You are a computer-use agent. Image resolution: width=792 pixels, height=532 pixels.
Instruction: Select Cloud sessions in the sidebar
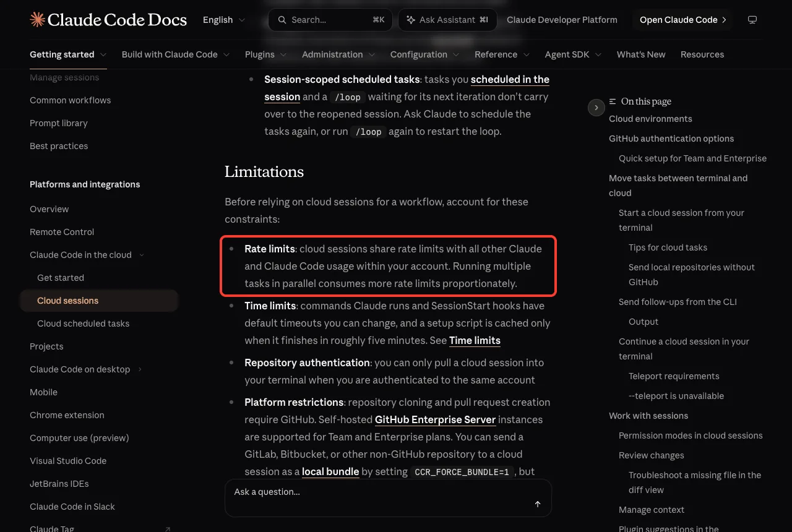(x=99, y=301)
